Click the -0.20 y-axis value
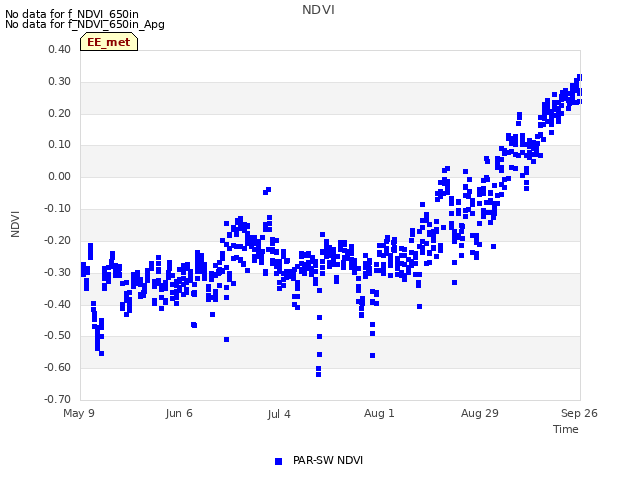The height and width of the screenshot is (480, 640). (58, 240)
